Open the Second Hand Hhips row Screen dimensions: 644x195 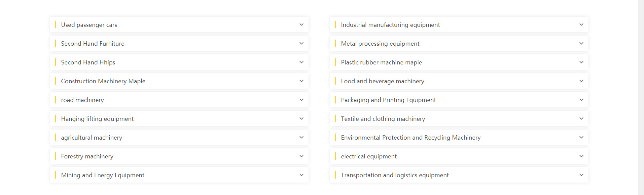(179, 62)
